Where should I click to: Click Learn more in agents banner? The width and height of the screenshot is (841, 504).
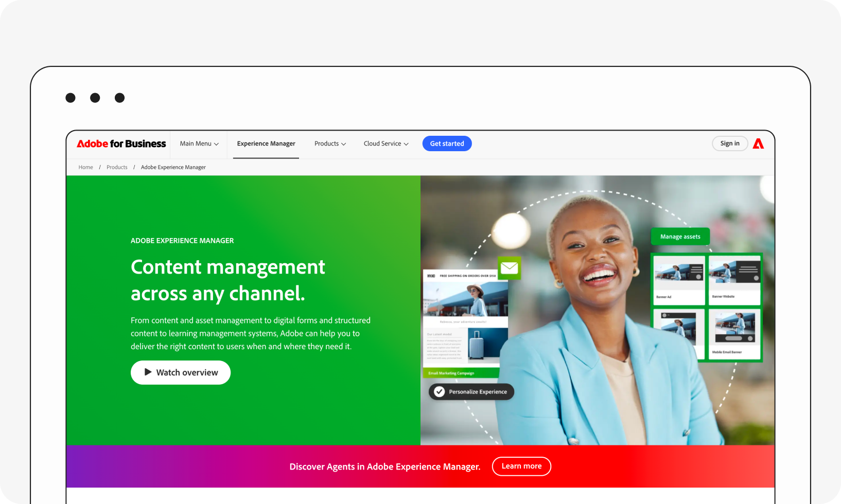521,466
